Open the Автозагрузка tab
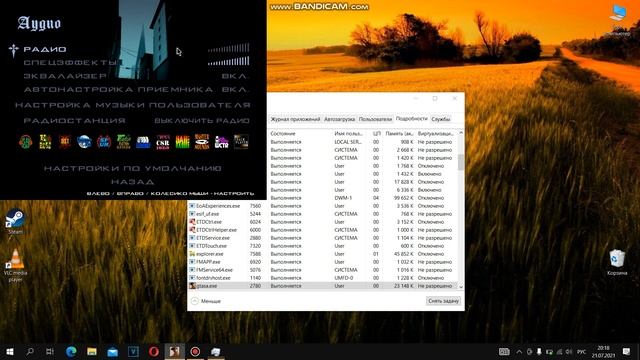The image size is (640, 360). [x=339, y=119]
